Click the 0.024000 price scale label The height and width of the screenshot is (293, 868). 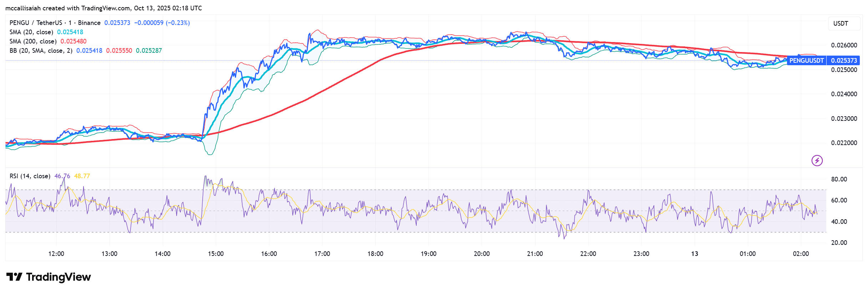844,94
